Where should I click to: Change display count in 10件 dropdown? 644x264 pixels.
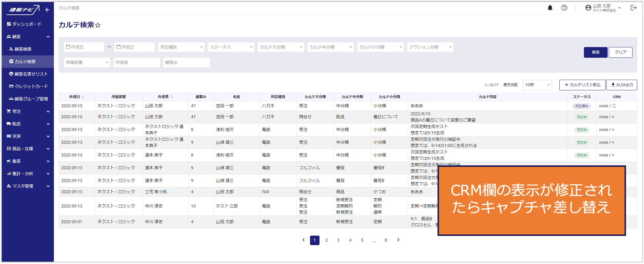click(x=537, y=85)
